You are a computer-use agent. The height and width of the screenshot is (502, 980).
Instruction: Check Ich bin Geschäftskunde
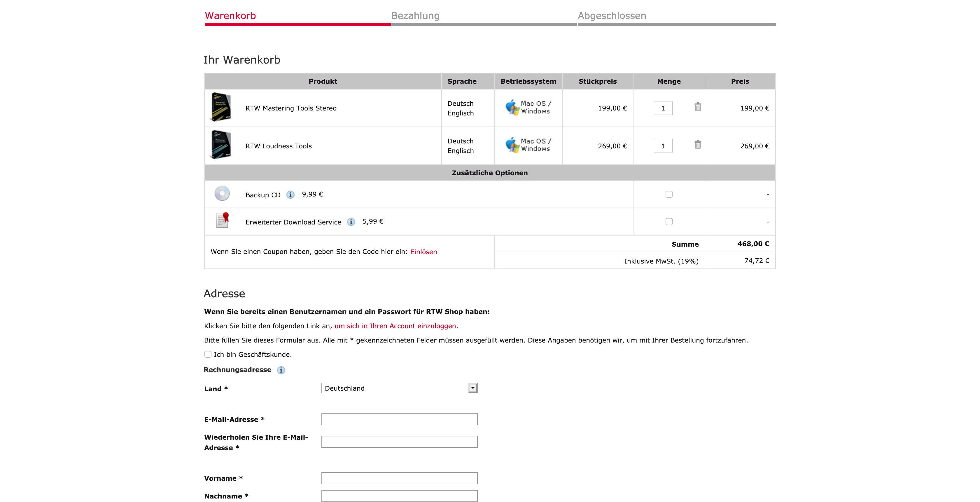click(x=208, y=354)
